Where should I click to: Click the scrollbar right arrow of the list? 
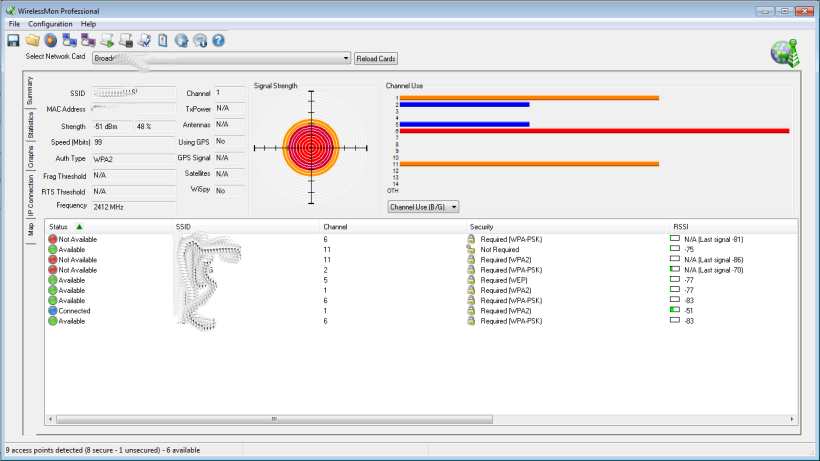coord(792,419)
